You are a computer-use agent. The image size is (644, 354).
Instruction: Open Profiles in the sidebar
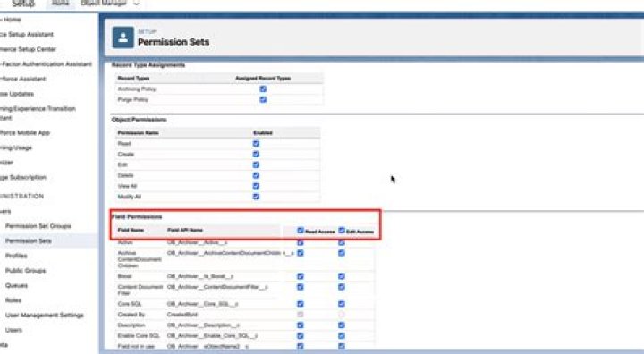(16, 256)
